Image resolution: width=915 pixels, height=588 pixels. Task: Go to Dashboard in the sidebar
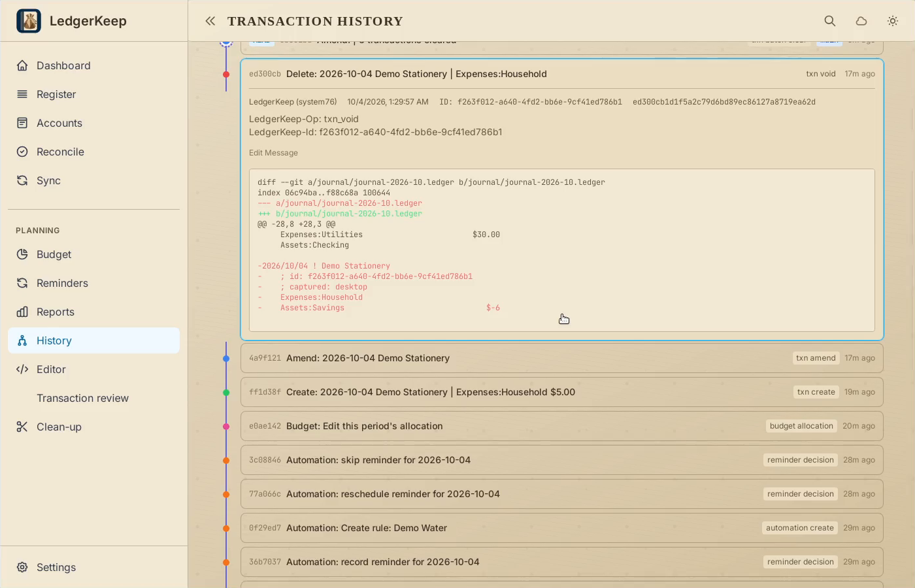(93, 65)
